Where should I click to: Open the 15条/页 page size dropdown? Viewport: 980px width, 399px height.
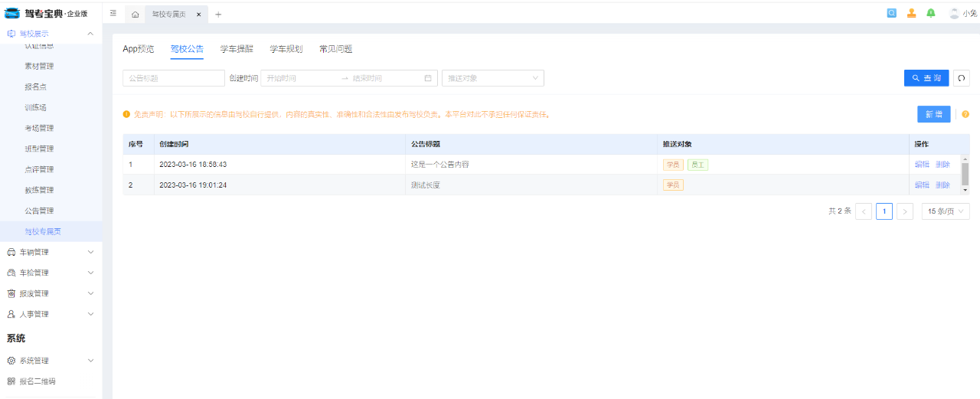point(946,211)
